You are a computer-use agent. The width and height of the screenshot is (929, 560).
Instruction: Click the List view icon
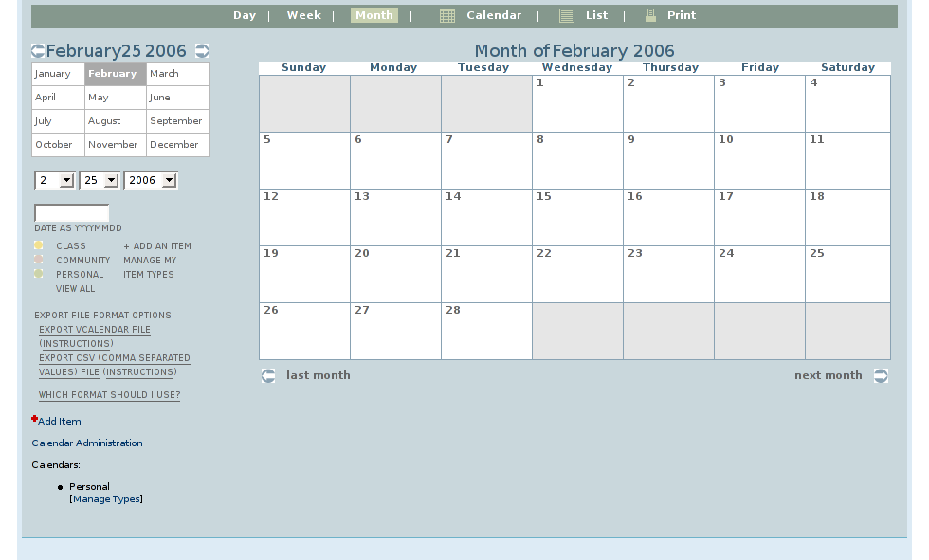click(567, 16)
